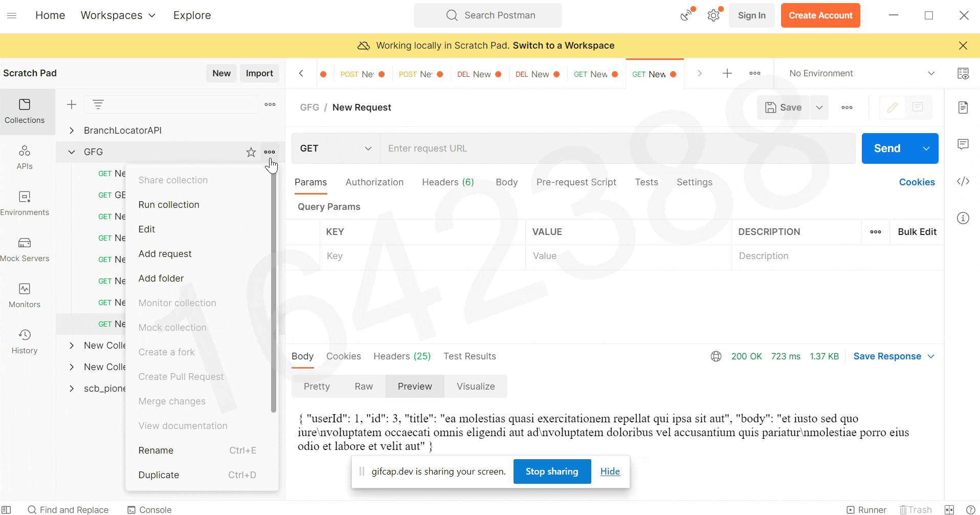980x515 pixels.
Task: Collapse the GFG collection
Action: point(72,152)
